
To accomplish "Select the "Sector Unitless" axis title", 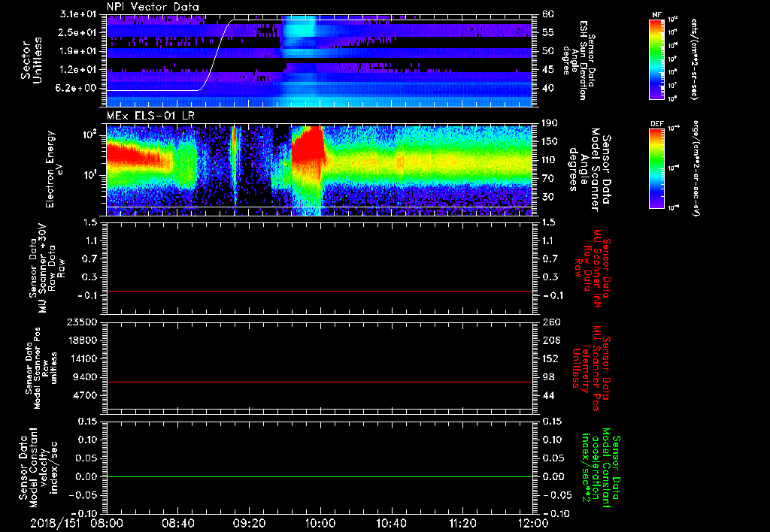I will tap(31, 60).
